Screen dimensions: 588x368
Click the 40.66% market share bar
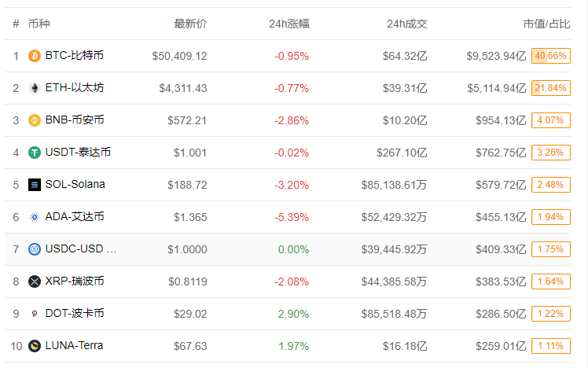(x=551, y=56)
